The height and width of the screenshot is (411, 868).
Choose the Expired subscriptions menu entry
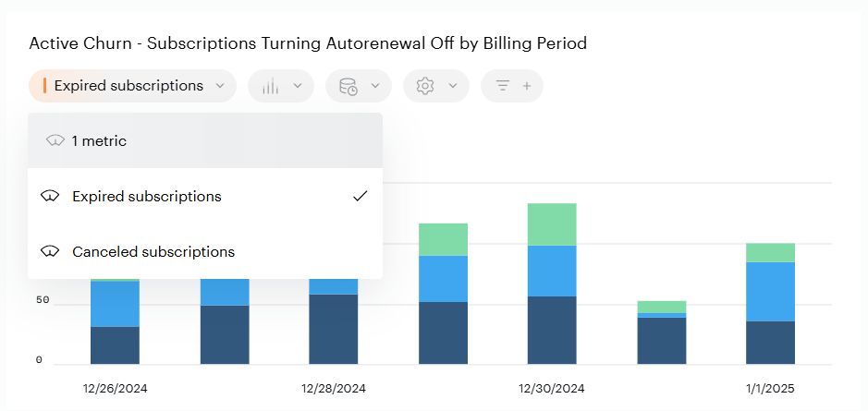tap(147, 197)
